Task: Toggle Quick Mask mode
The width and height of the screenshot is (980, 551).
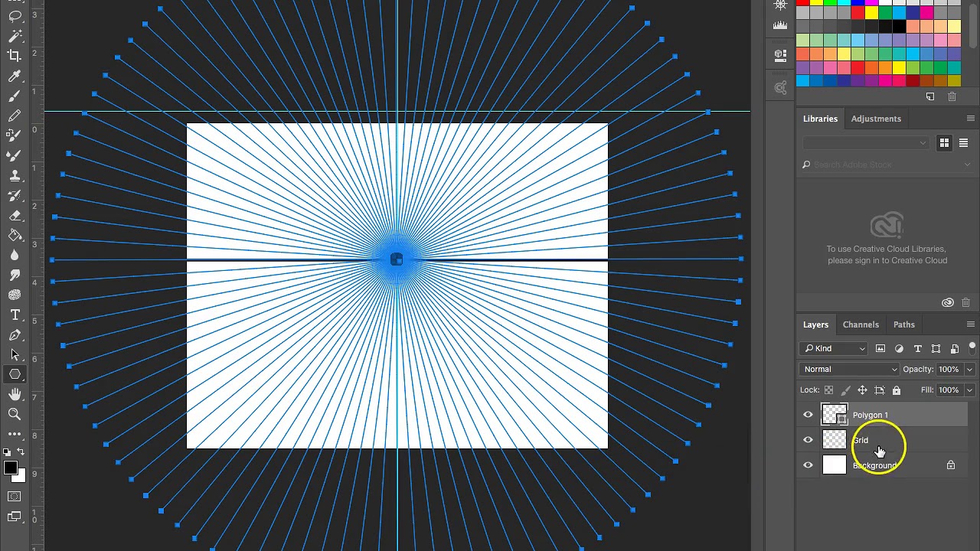Action: point(15,497)
